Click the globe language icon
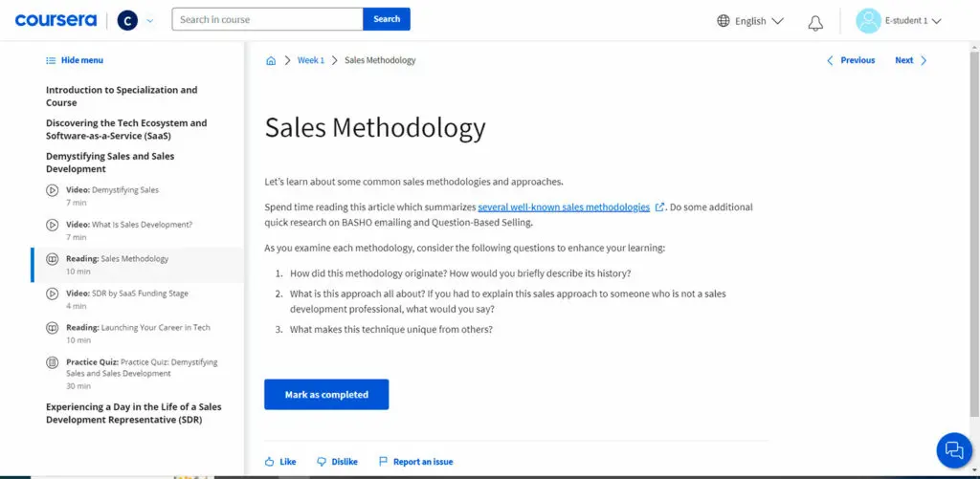 point(724,21)
